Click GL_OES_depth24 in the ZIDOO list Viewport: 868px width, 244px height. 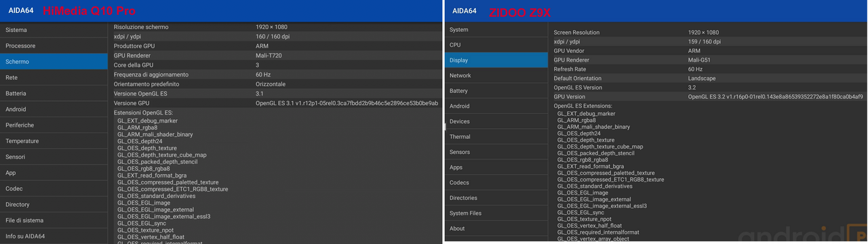point(579,134)
